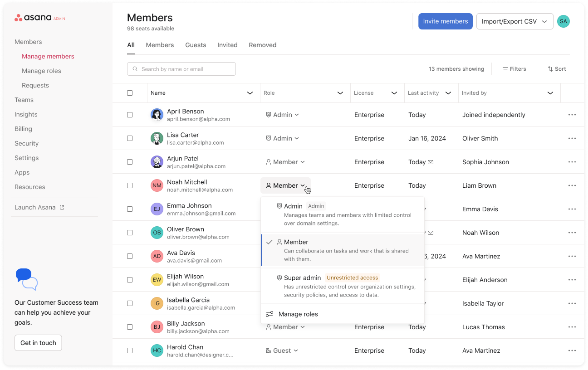Click the Invite members button
The height and width of the screenshot is (370, 588).
[445, 21]
